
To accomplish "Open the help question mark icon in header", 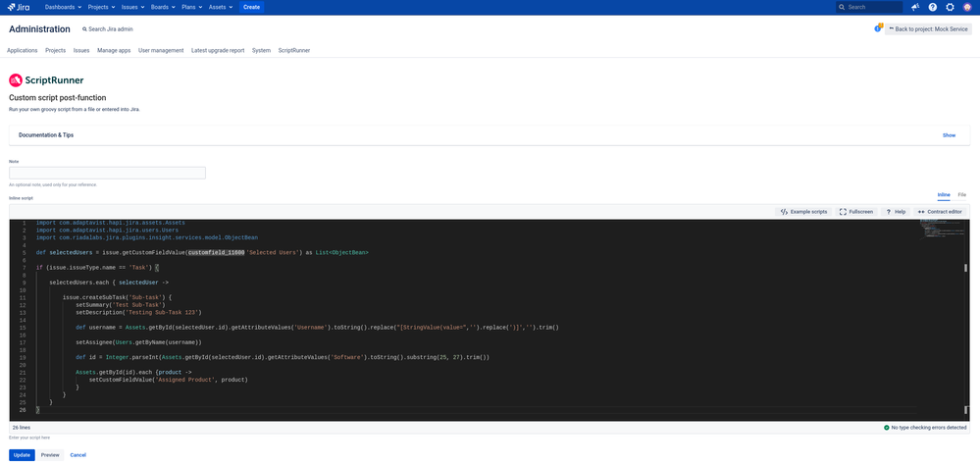I will (933, 7).
